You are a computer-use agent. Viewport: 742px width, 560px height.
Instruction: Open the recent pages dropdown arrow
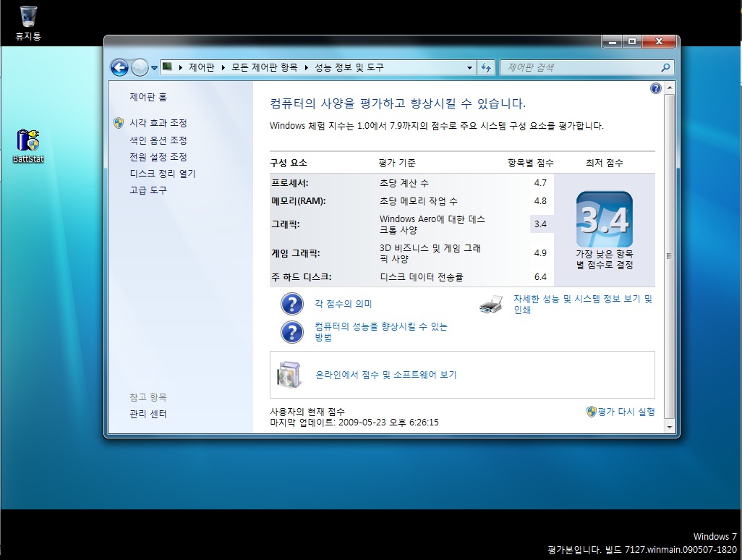pos(154,67)
